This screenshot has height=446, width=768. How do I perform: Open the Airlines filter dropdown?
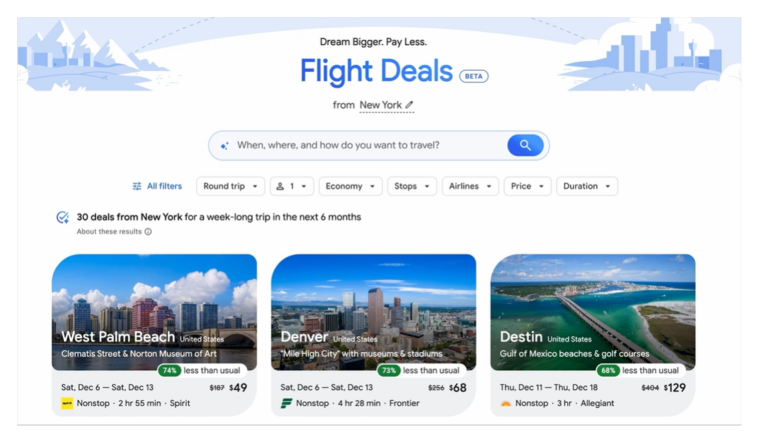pyautogui.click(x=470, y=186)
